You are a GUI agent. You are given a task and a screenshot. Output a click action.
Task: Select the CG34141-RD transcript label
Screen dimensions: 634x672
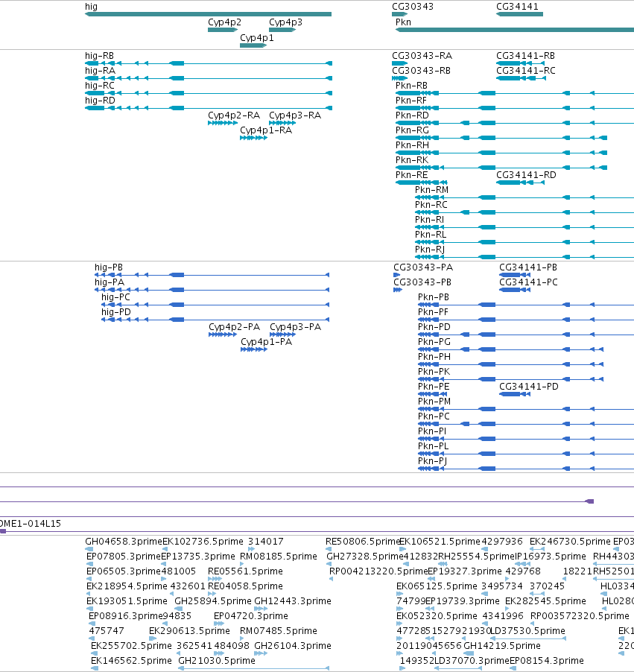coord(526,175)
